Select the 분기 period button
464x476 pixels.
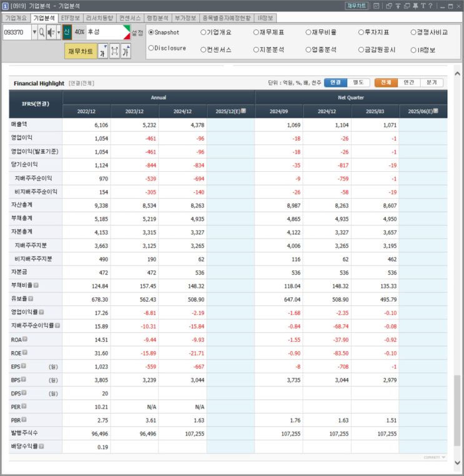pyautogui.click(x=432, y=82)
